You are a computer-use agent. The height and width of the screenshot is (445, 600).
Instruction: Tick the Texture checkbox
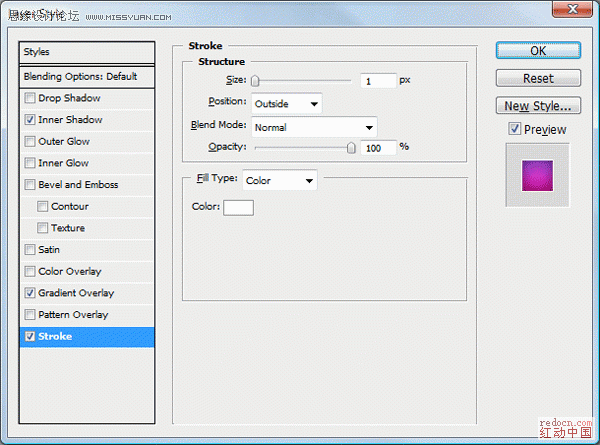[42, 228]
